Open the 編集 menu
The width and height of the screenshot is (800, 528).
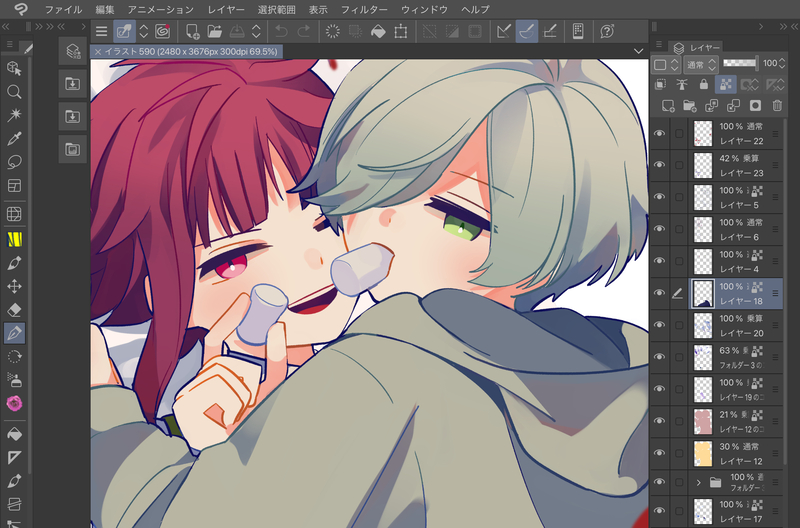tap(105, 9)
